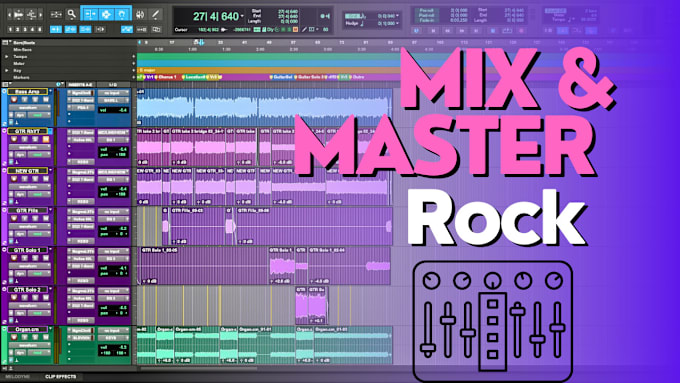Open the Bars|Beats ruler view selector
680x383 pixels.
coord(6,43)
